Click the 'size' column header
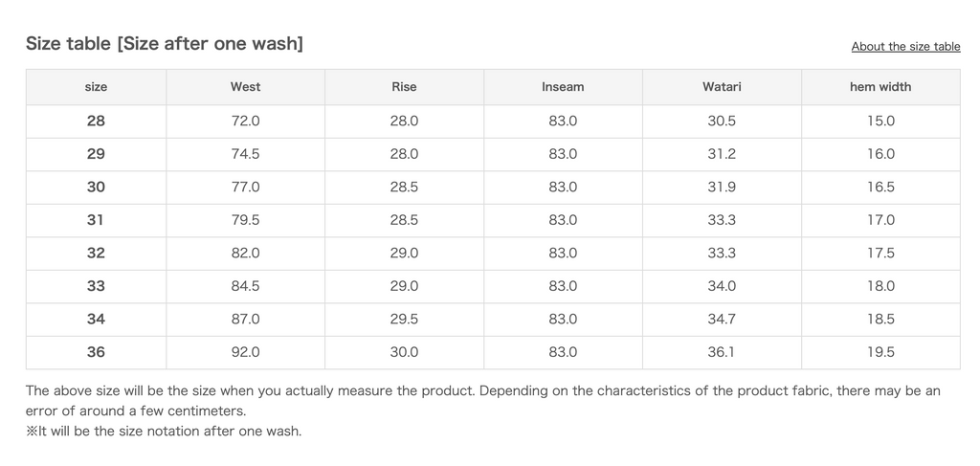The image size is (980, 466). pos(96,87)
